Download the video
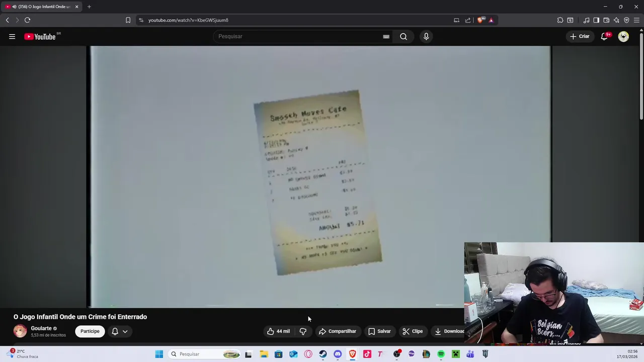 point(449,331)
